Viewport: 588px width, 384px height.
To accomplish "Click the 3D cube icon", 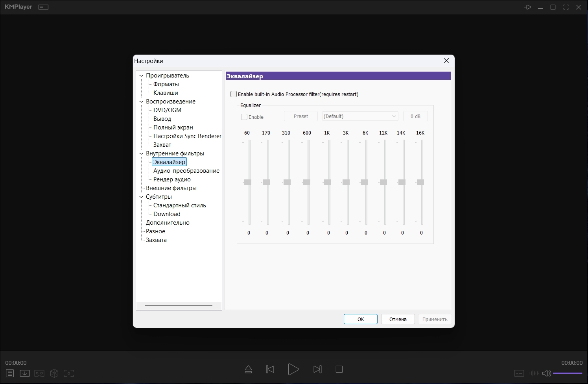I will 54,373.
